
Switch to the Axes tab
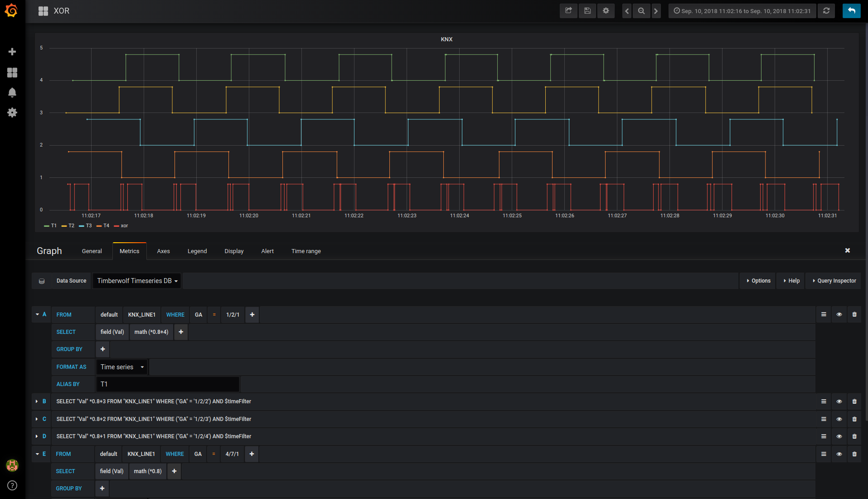[x=163, y=251]
